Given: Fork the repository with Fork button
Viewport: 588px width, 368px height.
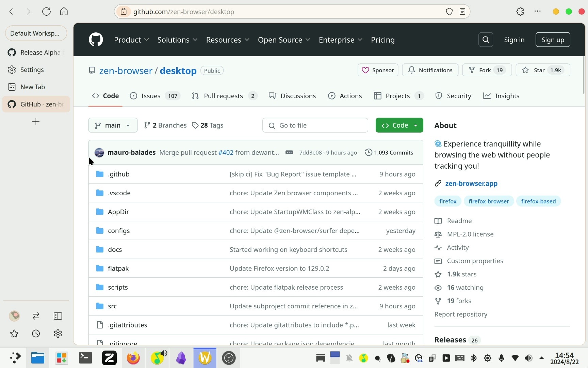Looking at the screenshot, I should tap(487, 70).
